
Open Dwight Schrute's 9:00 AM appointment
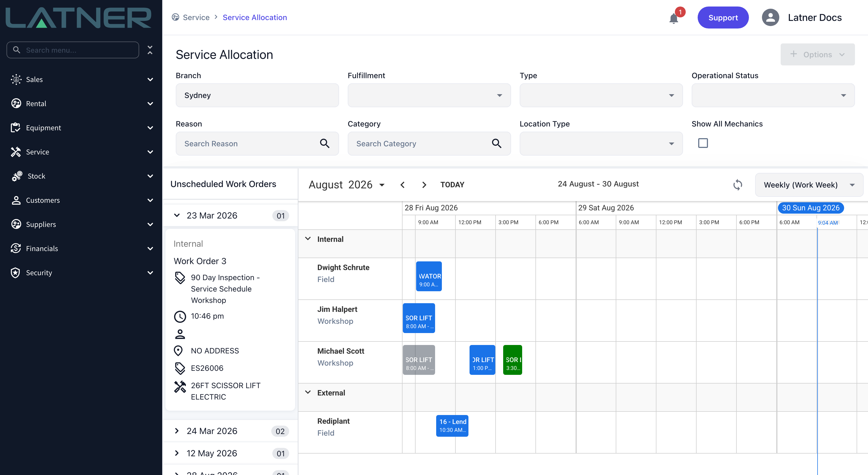[x=429, y=276]
